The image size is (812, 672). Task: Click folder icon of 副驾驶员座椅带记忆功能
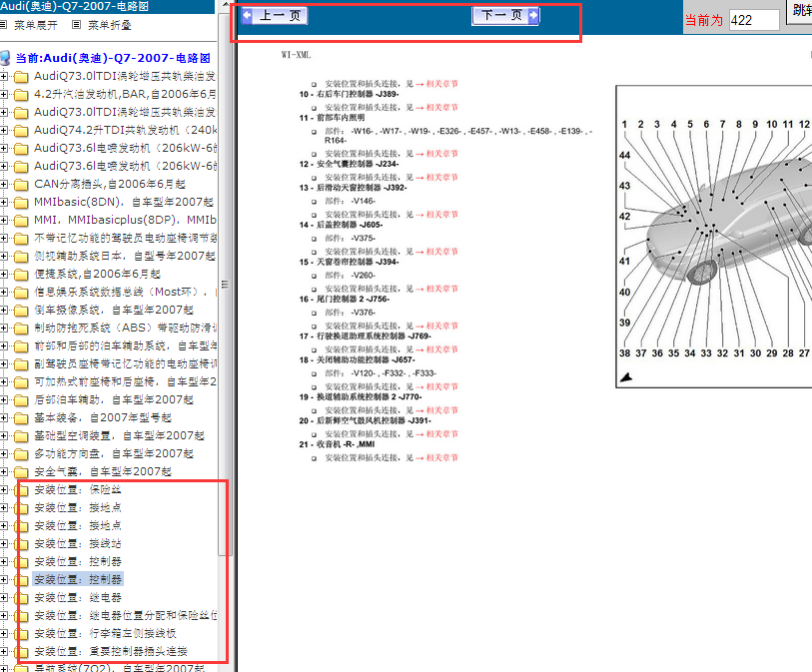(21, 364)
